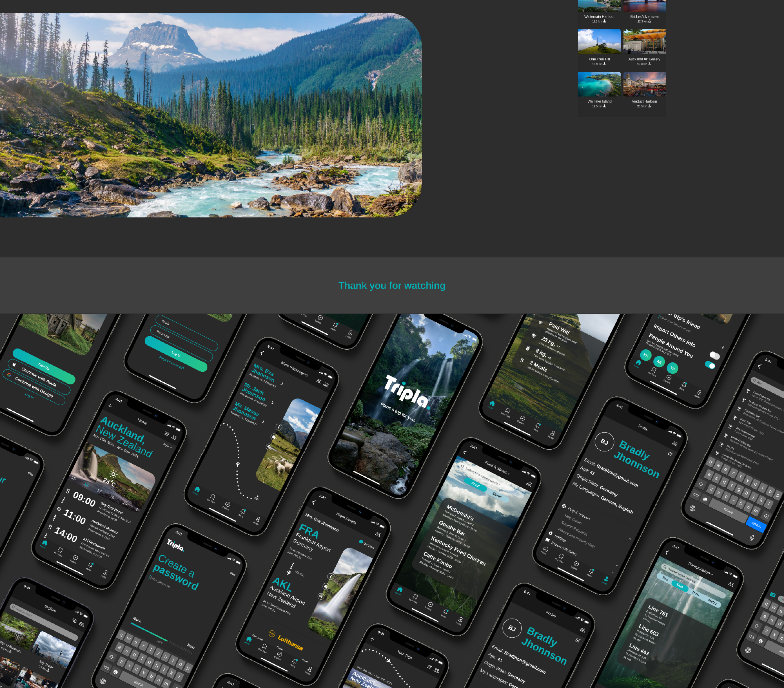Tap Home tab icon on Auckland Home screen
Image resolution: width=784 pixels, height=688 pixels.
[45, 543]
